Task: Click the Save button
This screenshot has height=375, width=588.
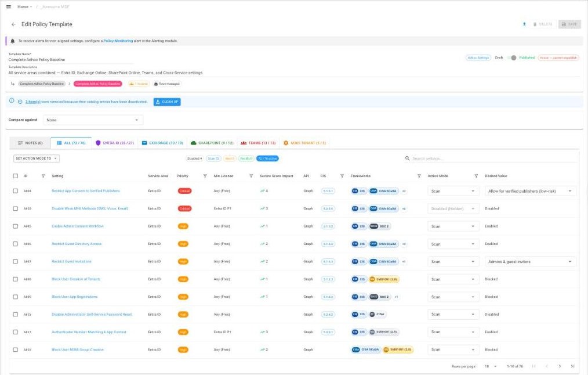Action: coord(569,24)
